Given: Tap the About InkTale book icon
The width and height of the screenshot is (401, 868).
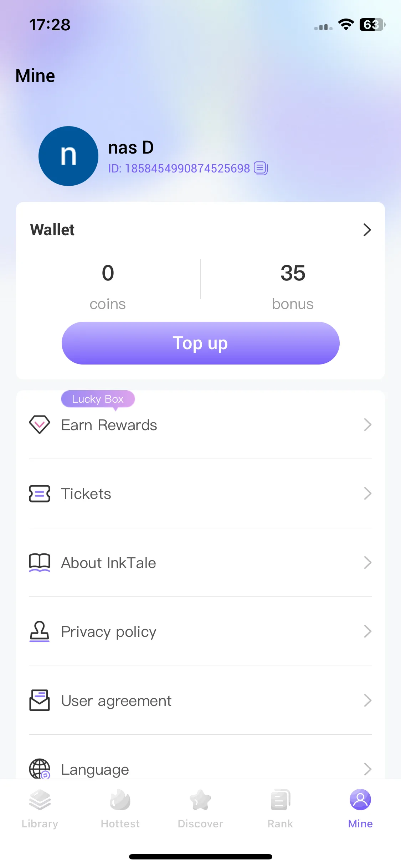Looking at the screenshot, I should [40, 563].
